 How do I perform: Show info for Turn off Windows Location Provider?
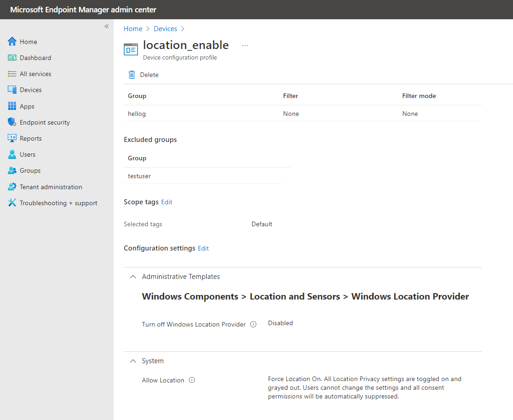(253, 324)
